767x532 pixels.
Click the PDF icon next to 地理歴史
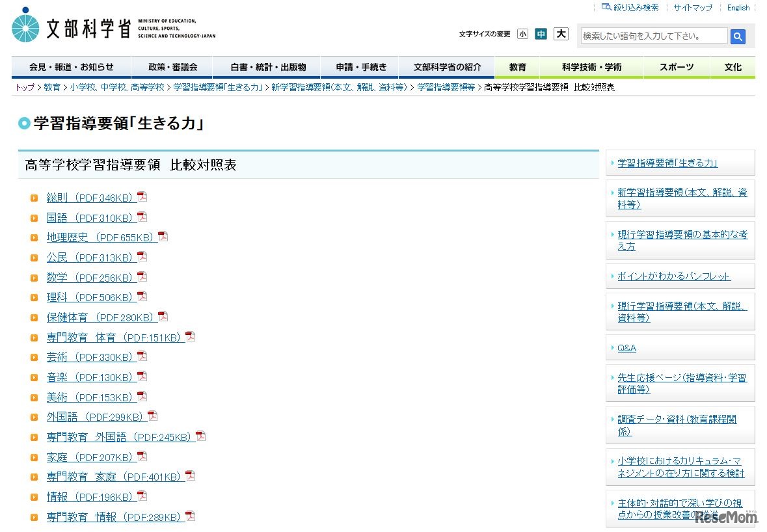tap(163, 237)
